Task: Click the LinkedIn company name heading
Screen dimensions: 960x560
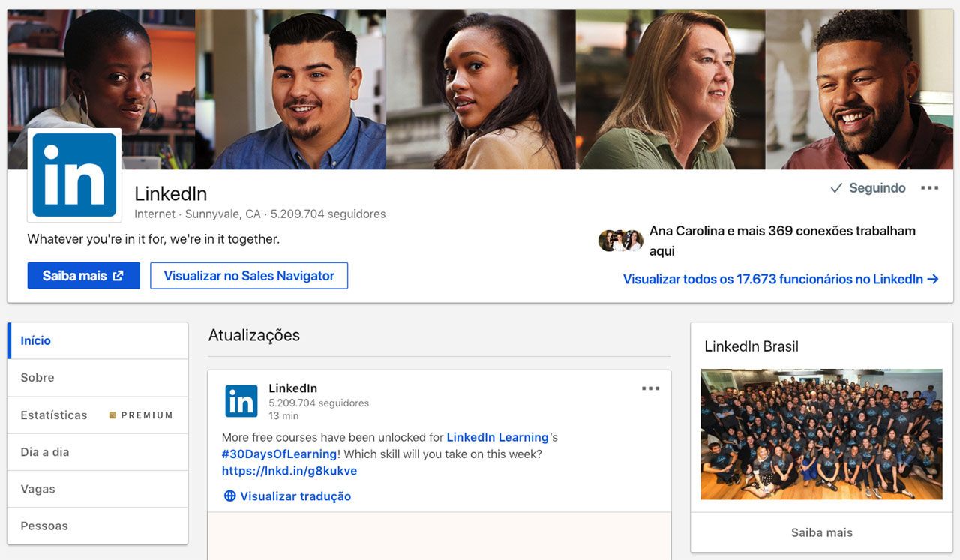Action: [x=170, y=193]
